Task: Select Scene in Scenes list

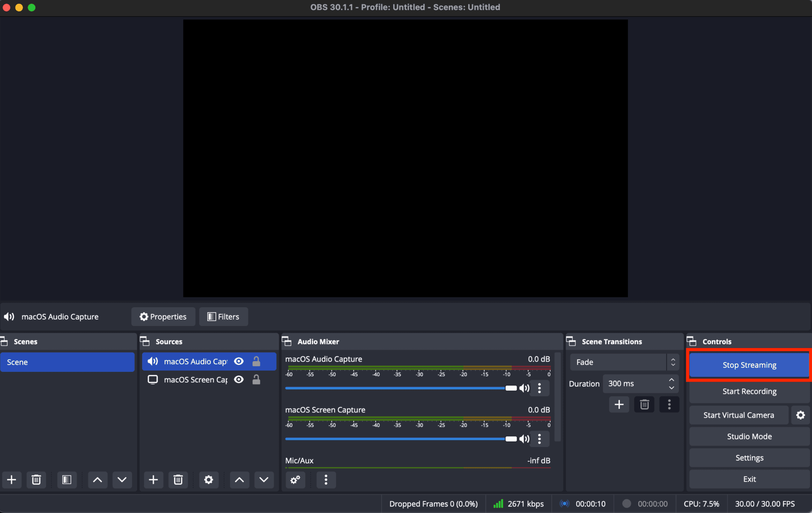Action: pos(67,362)
